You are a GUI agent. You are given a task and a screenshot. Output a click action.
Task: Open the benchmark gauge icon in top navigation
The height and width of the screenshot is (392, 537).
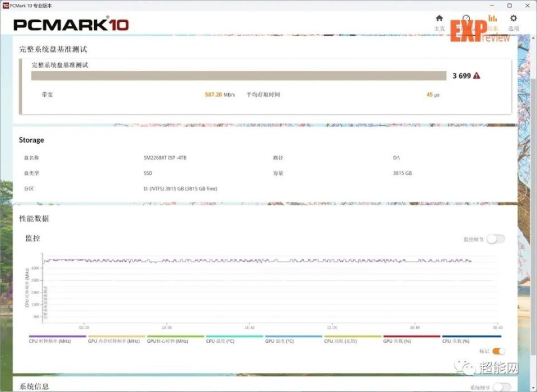[x=466, y=18]
